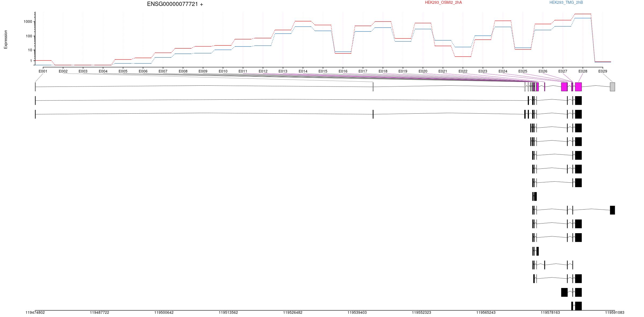Click exon label E026
Viewport: 644px width, 317px height.
(x=543, y=71)
